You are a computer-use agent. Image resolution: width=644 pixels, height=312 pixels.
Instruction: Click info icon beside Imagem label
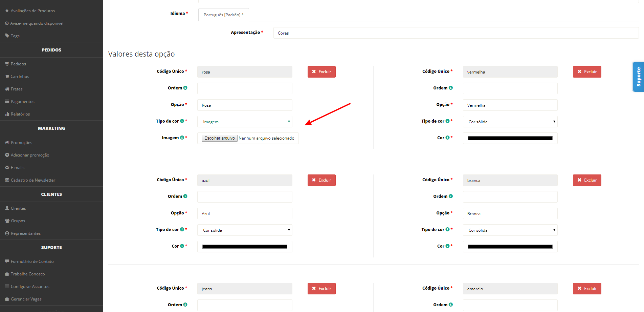pyautogui.click(x=182, y=138)
